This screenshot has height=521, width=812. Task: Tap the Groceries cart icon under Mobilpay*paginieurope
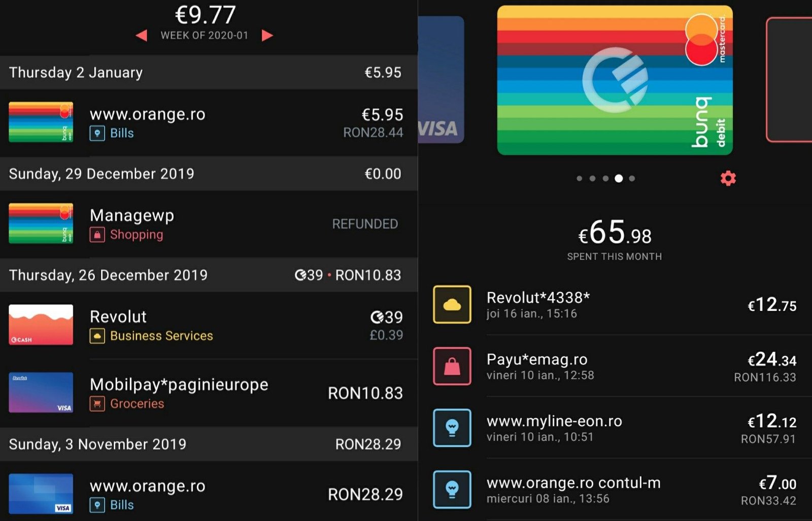point(97,404)
